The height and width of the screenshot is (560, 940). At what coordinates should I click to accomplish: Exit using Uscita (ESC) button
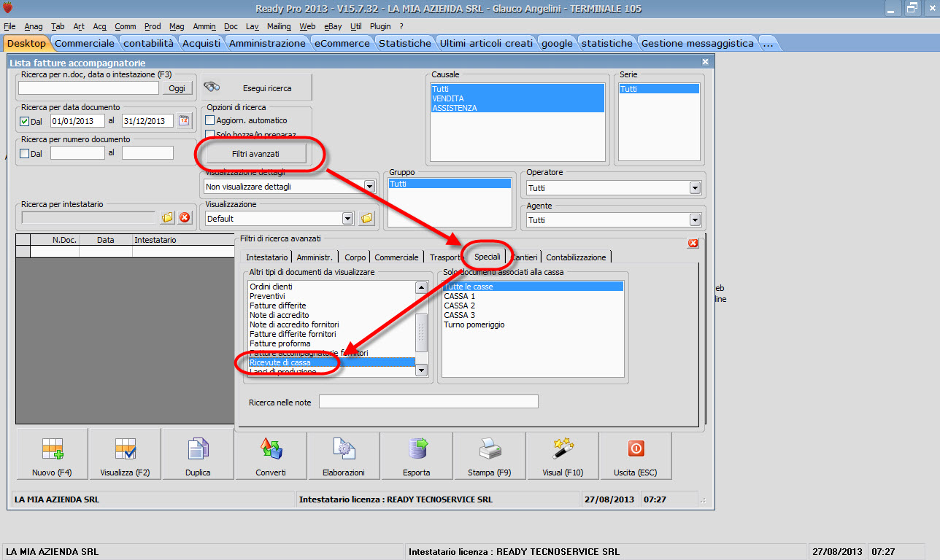coord(635,454)
